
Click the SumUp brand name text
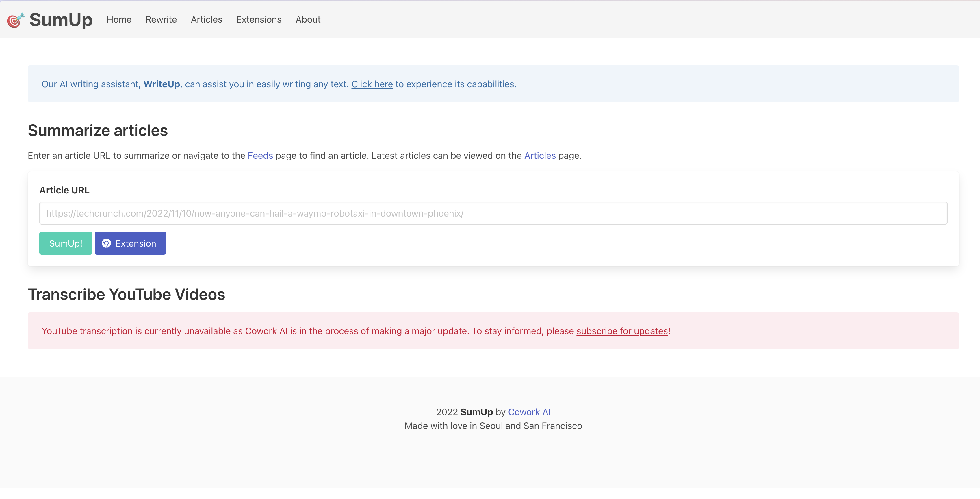click(x=61, y=20)
